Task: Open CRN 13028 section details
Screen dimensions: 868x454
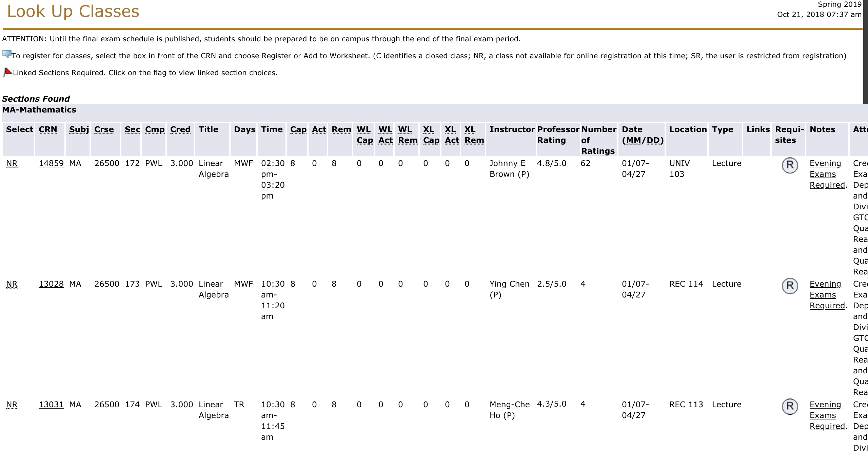Action: click(x=51, y=284)
